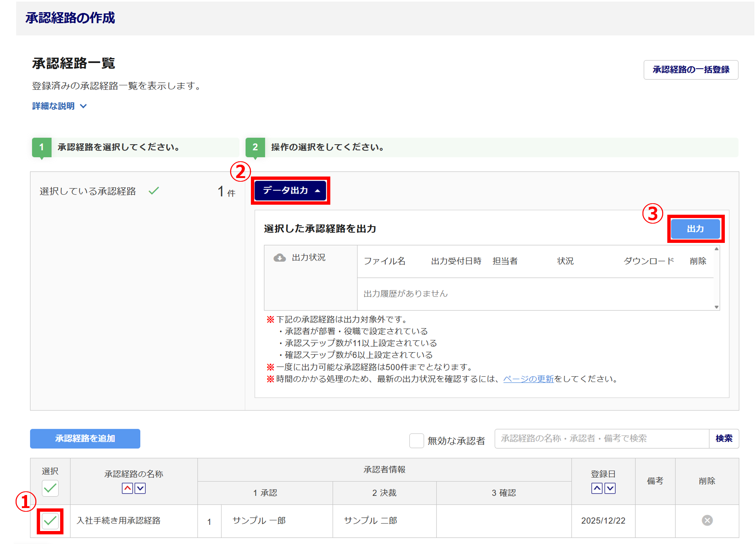Click the 承認経路を追加 button
This screenshot has height=544, width=756.
[x=85, y=439]
